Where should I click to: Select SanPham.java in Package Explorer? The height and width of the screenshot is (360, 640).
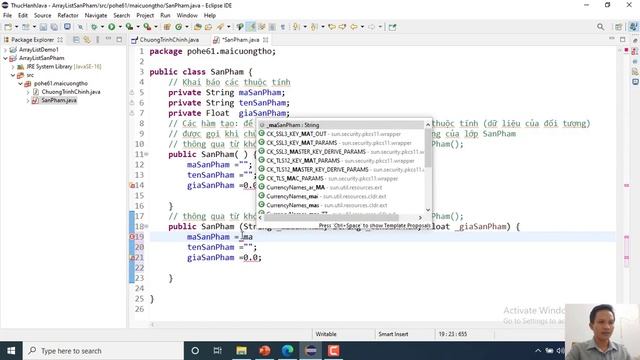[59, 100]
